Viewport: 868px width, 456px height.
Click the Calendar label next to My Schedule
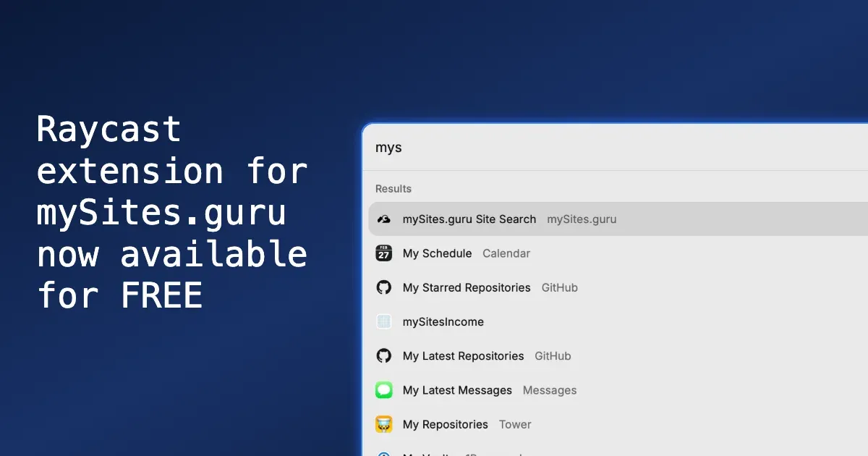coord(506,253)
